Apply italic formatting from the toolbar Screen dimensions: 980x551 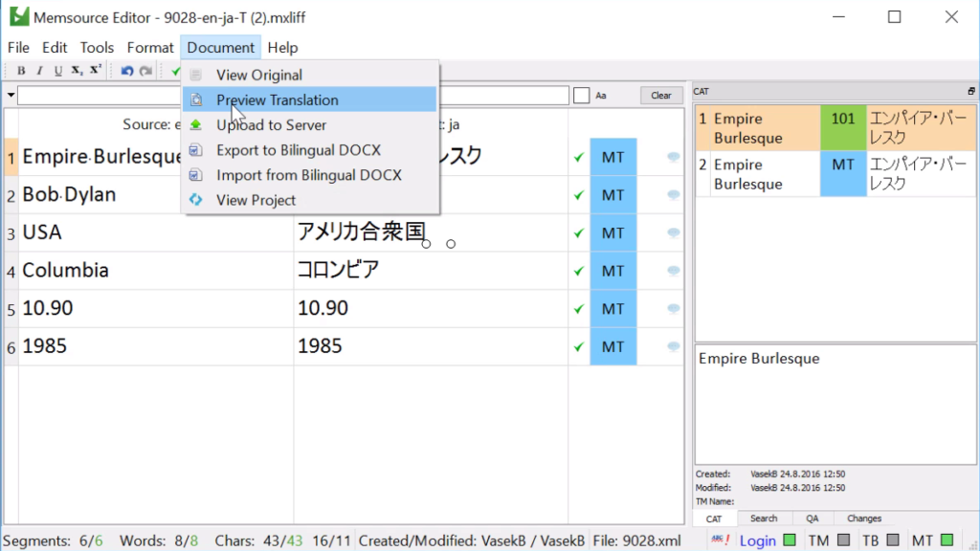pyautogui.click(x=39, y=71)
